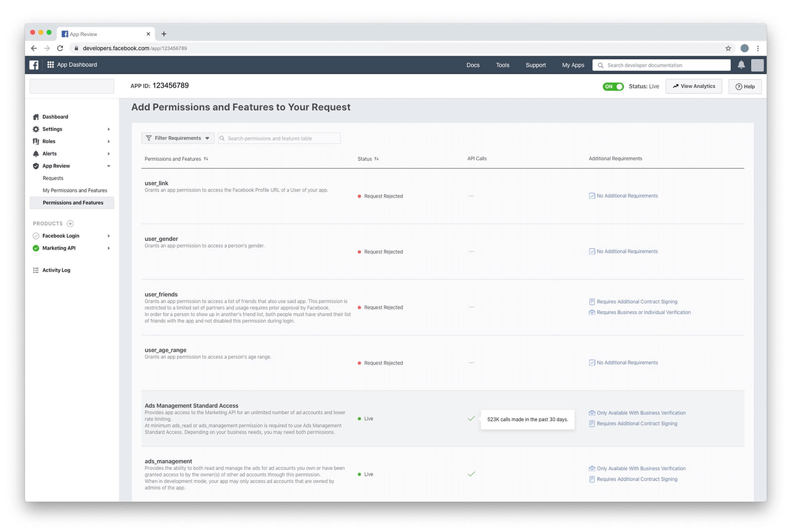The image size is (802, 532).
Task: Switch the app Status toggle to OFF
Action: coord(613,86)
